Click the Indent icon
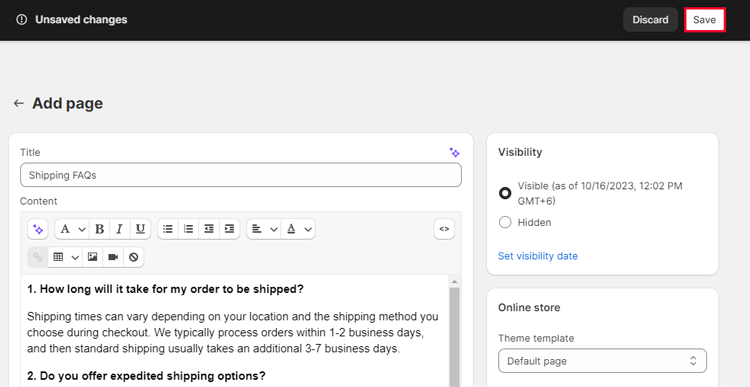 [230, 229]
